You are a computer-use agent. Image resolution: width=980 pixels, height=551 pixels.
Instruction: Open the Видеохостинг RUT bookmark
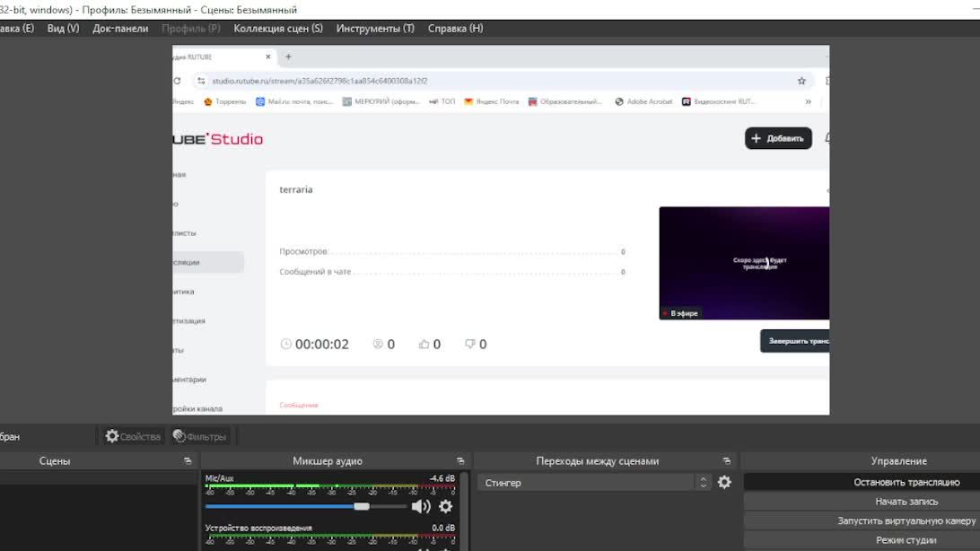coord(719,101)
